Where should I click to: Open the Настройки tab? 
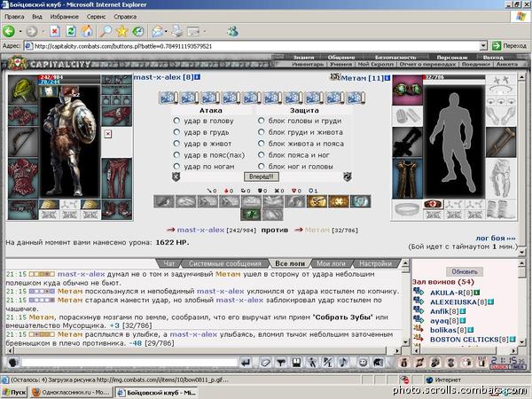375,263
